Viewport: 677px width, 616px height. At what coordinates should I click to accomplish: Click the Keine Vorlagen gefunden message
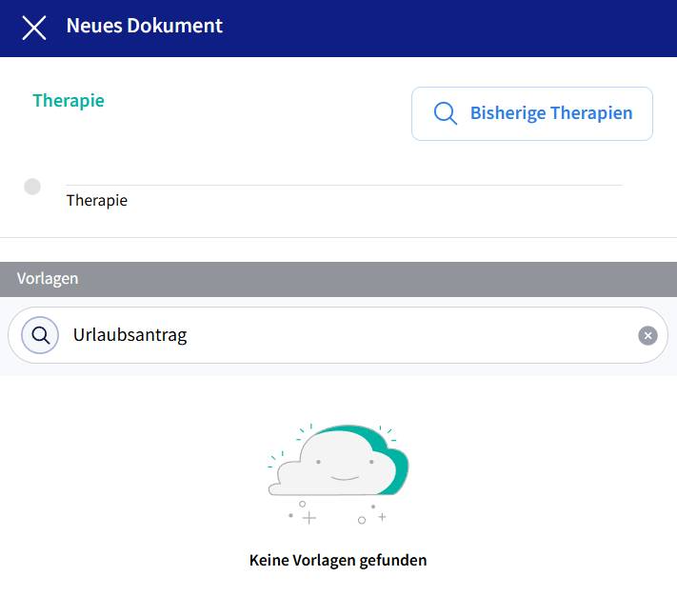338,560
